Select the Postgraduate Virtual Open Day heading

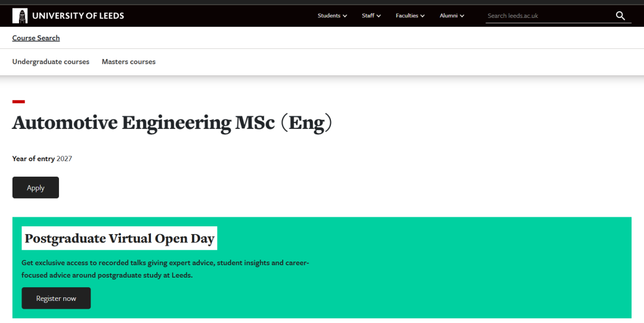[x=119, y=238]
